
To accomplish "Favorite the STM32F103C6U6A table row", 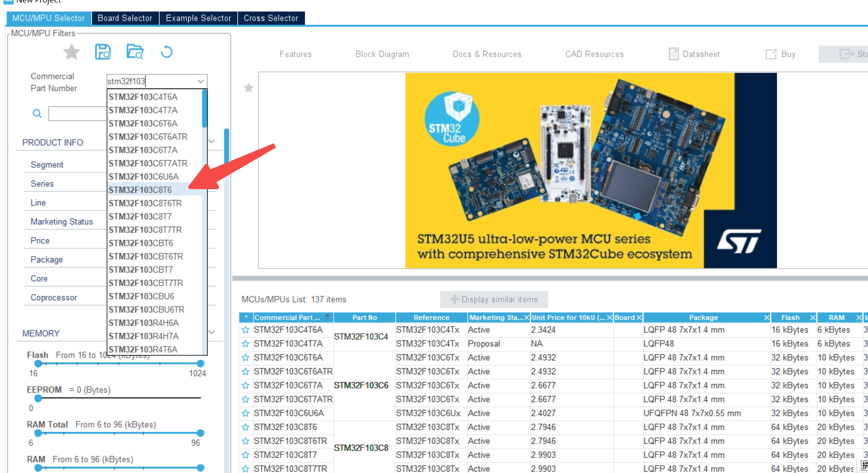I will (246, 413).
